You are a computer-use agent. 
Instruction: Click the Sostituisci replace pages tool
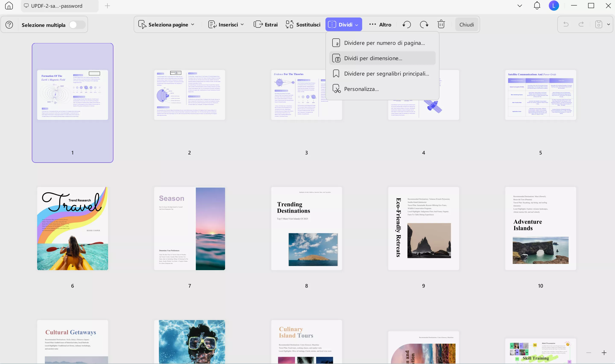303,25
